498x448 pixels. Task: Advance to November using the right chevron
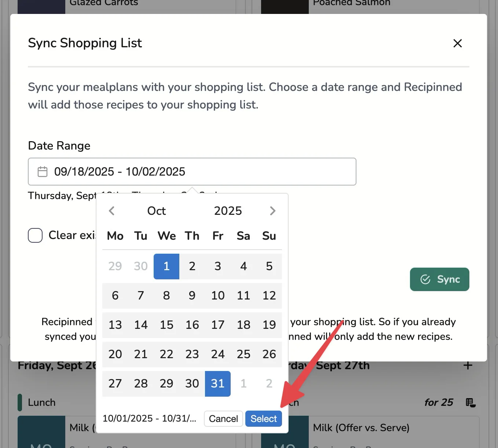pyautogui.click(x=272, y=211)
